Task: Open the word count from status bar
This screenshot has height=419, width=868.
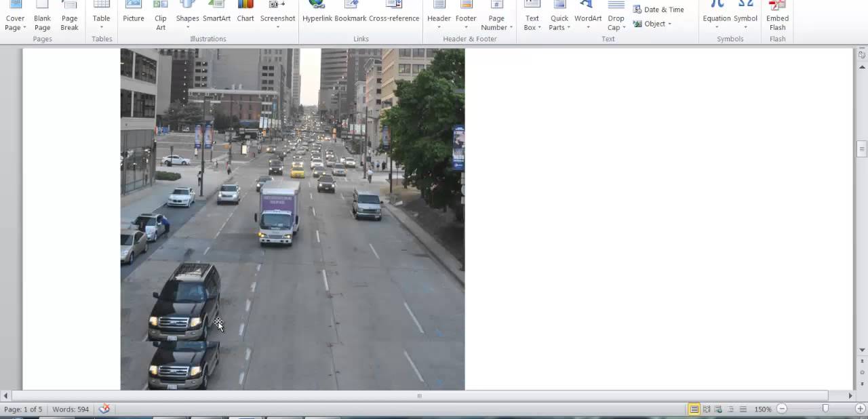Action: pos(71,410)
